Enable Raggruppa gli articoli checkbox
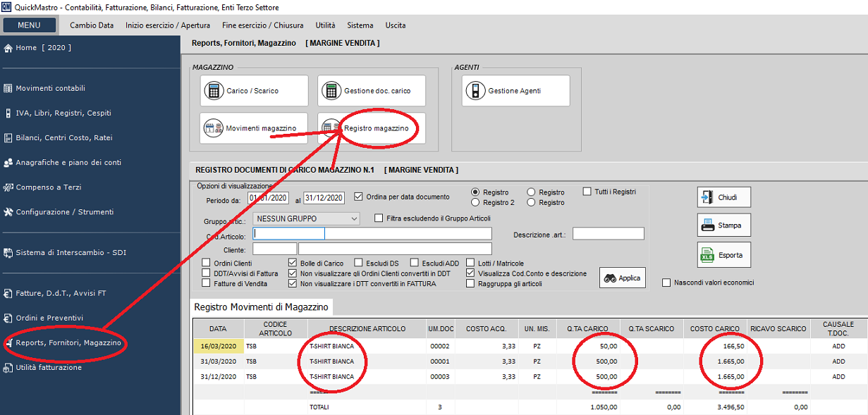Viewport: 868px width, 415px height. 471,283
